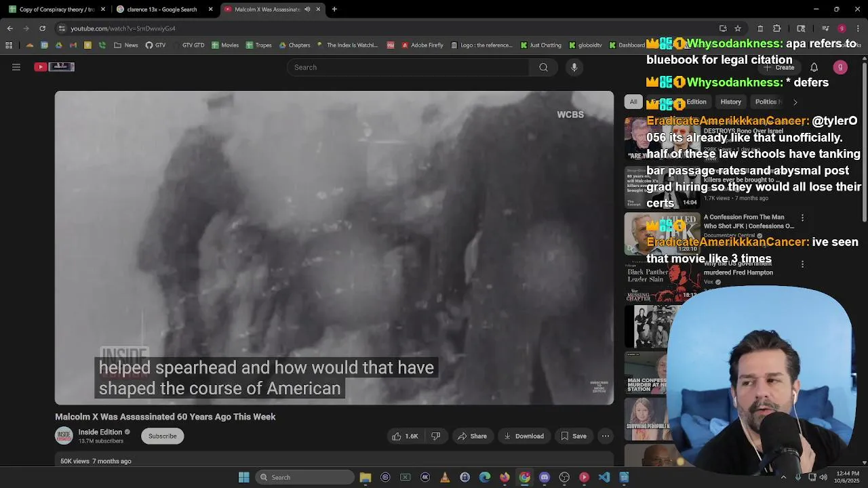Select the History filter chip

pyautogui.click(x=731, y=102)
